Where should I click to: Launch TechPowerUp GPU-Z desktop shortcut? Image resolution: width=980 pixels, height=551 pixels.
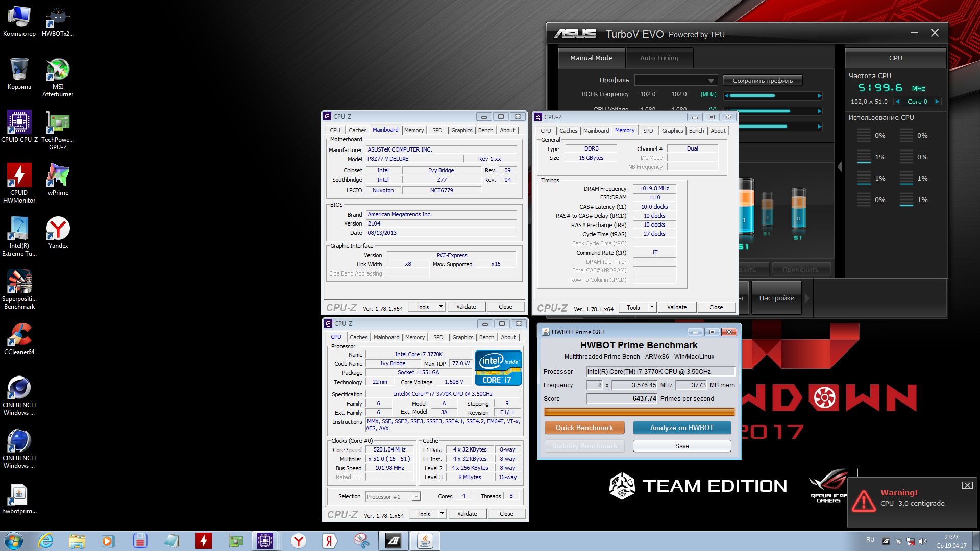click(58, 131)
